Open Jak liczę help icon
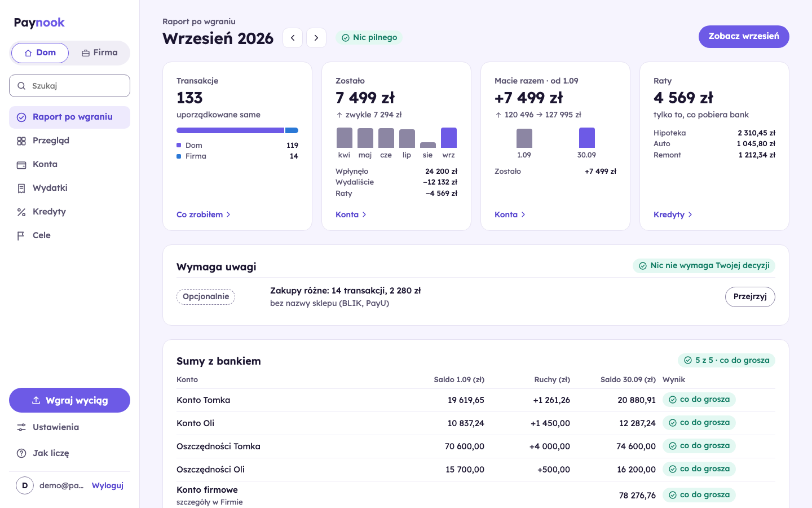 coord(21,453)
